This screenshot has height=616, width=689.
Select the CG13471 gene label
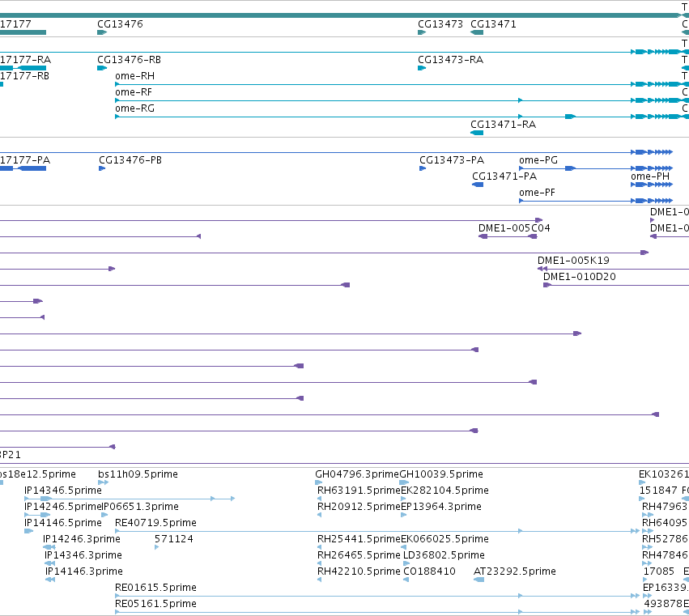tap(493, 24)
